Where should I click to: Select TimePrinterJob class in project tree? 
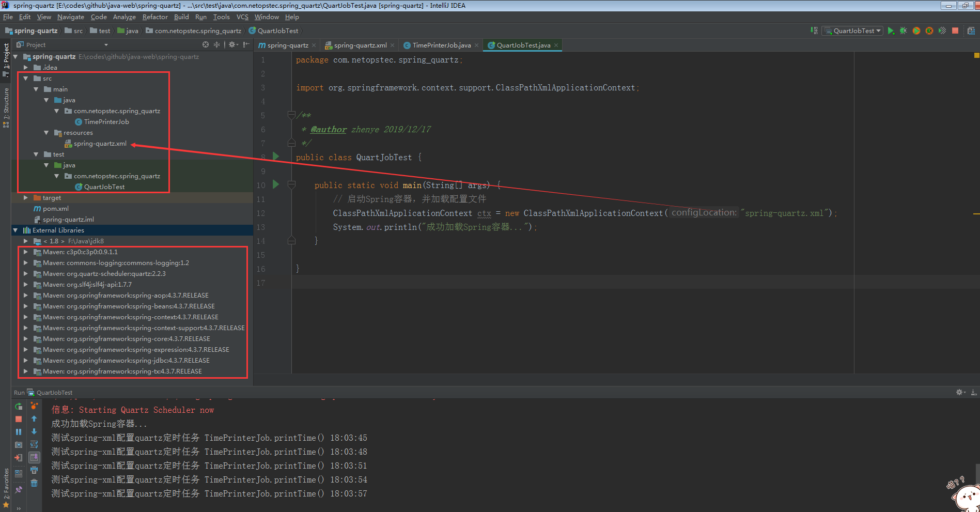tap(106, 122)
